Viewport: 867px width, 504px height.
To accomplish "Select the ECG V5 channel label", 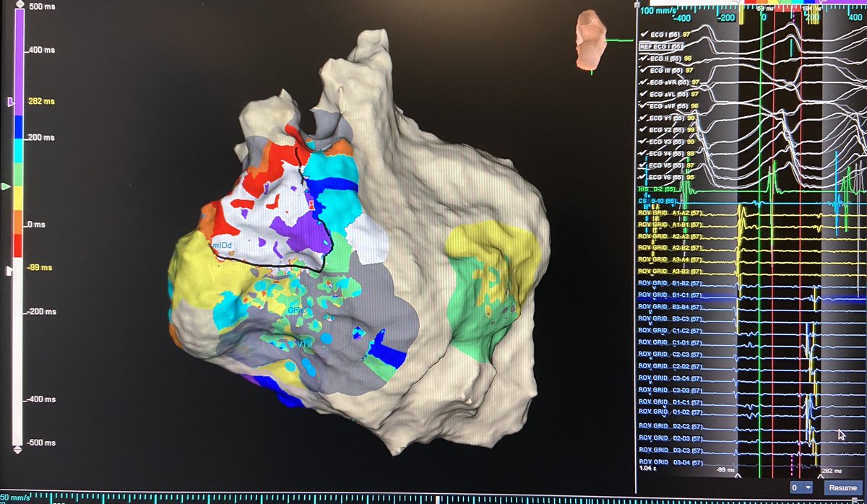I will [668, 165].
